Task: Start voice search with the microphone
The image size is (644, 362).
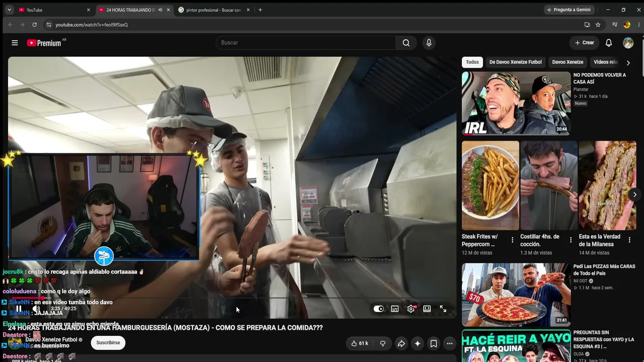Action: pos(429,43)
